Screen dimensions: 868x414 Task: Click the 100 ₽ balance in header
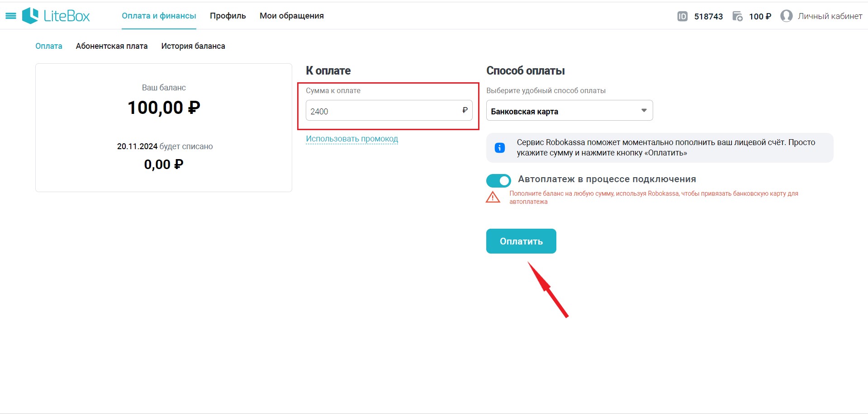point(760,16)
